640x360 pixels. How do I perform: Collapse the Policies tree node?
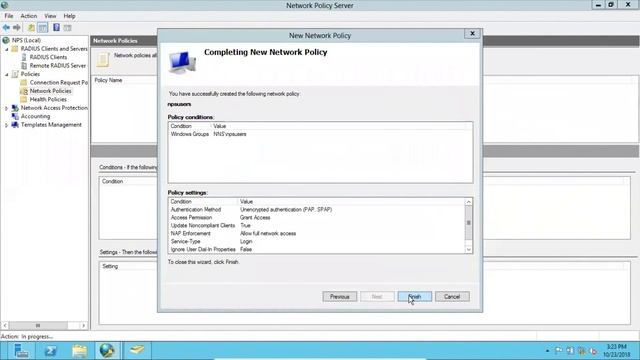(7, 74)
